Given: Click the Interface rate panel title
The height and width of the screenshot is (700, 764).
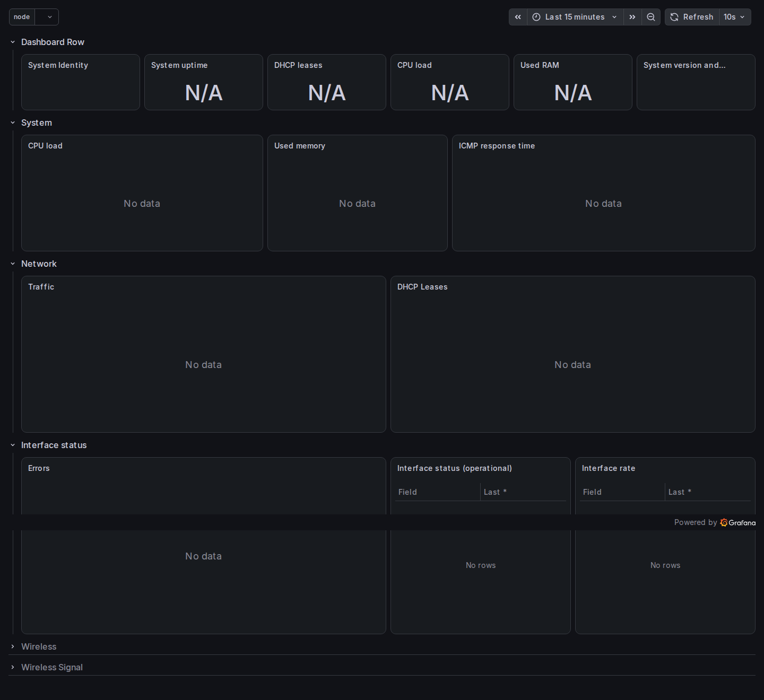Looking at the screenshot, I should point(609,468).
